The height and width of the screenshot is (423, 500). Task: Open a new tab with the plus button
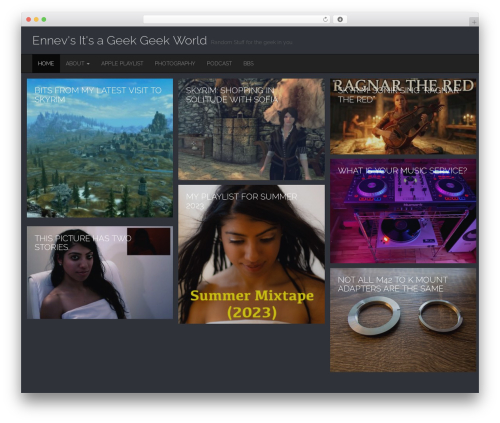pyautogui.click(x=474, y=22)
